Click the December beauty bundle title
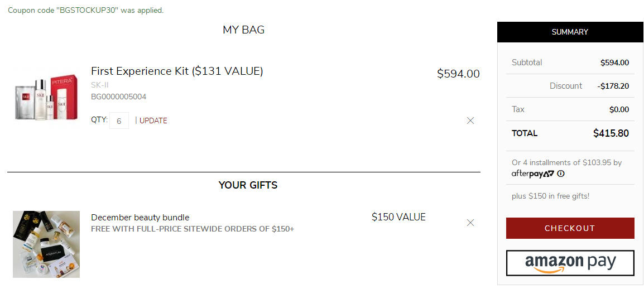 (140, 218)
